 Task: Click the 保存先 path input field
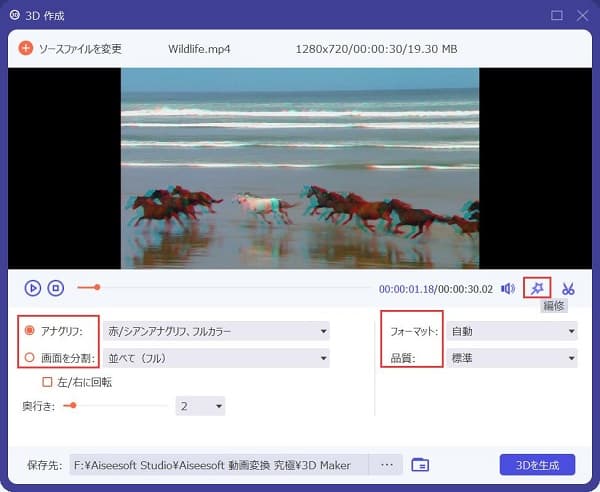[x=218, y=465]
